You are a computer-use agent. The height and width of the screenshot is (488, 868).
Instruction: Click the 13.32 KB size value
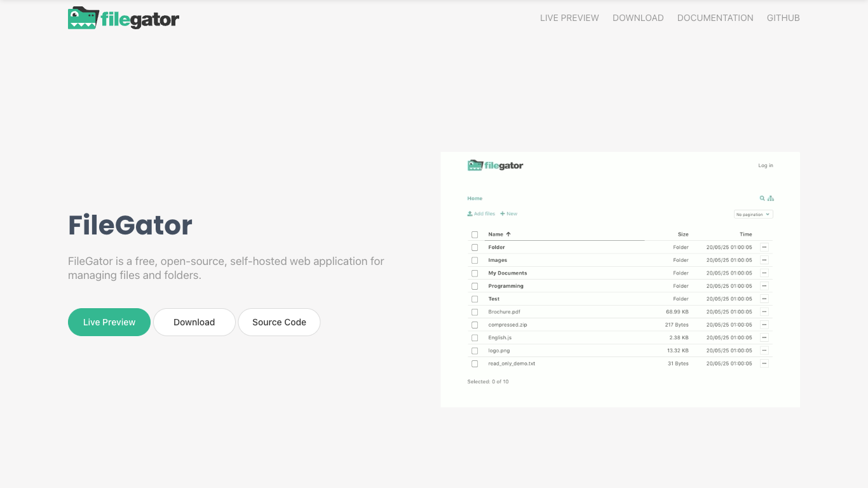point(678,351)
